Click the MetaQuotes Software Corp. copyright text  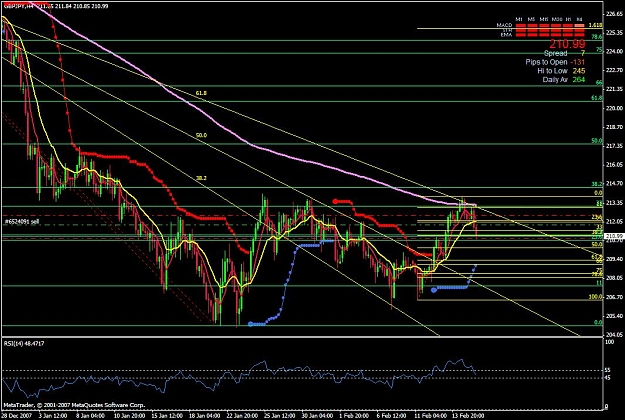74,405
